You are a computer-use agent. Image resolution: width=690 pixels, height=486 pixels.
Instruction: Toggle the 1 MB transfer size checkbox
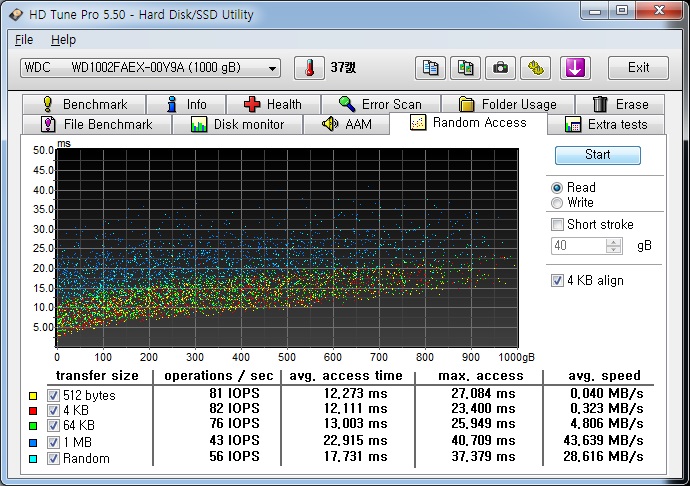tap(53, 442)
